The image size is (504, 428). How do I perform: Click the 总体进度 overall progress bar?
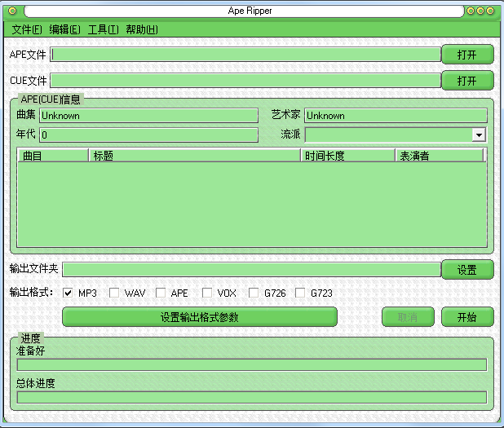(252, 398)
